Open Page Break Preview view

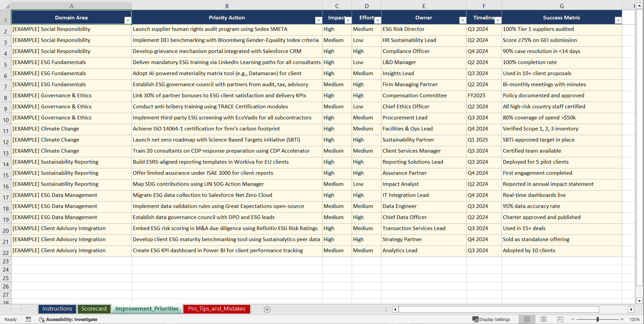pos(560,319)
